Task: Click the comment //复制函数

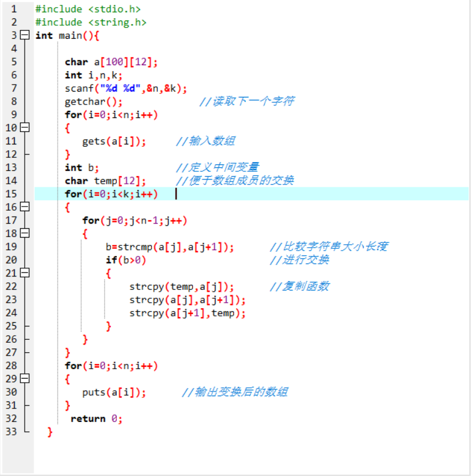Action: point(299,286)
